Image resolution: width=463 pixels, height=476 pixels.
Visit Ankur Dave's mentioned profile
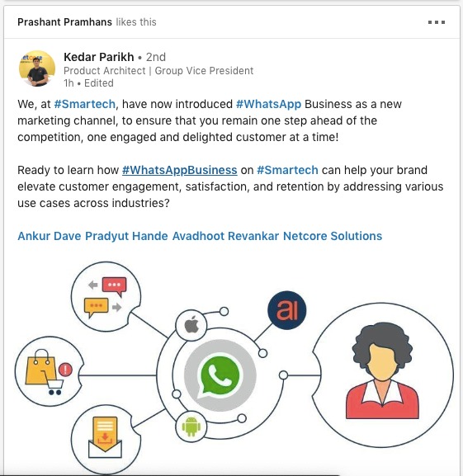50,236
